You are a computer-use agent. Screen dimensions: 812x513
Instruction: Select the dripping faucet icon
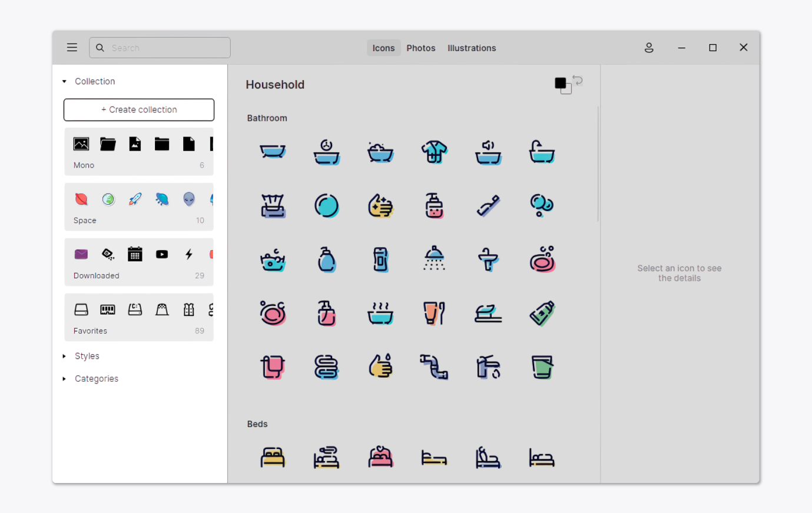[488, 367]
